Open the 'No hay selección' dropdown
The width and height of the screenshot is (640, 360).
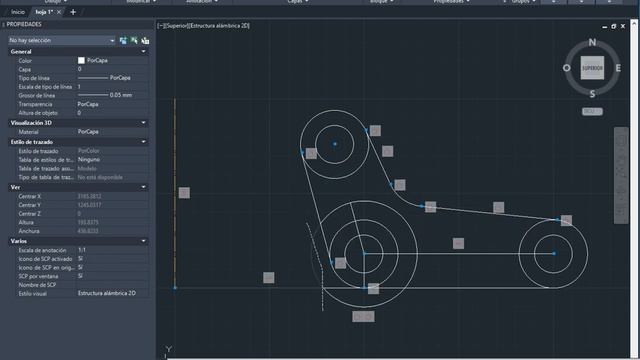click(x=62, y=40)
